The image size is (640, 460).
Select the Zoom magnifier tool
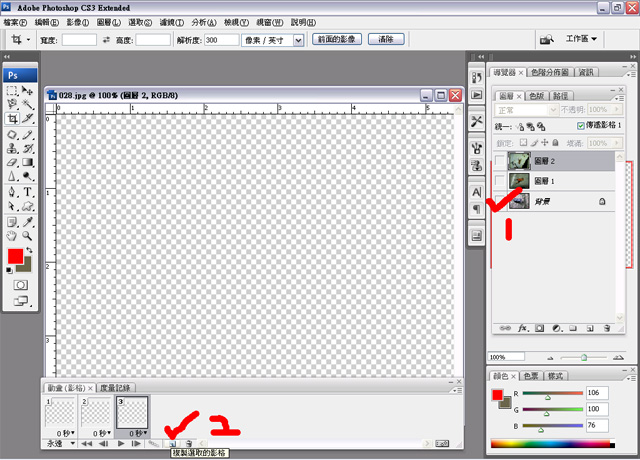(x=27, y=235)
